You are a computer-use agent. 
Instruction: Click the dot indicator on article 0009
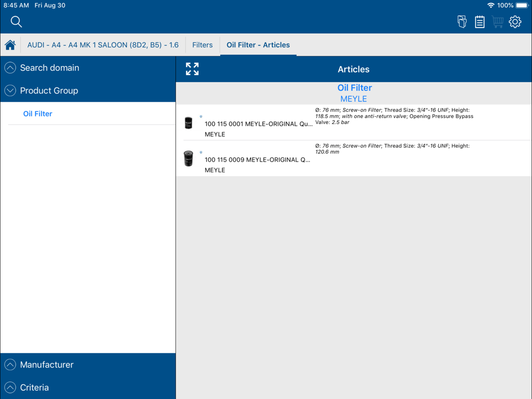coord(201,152)
